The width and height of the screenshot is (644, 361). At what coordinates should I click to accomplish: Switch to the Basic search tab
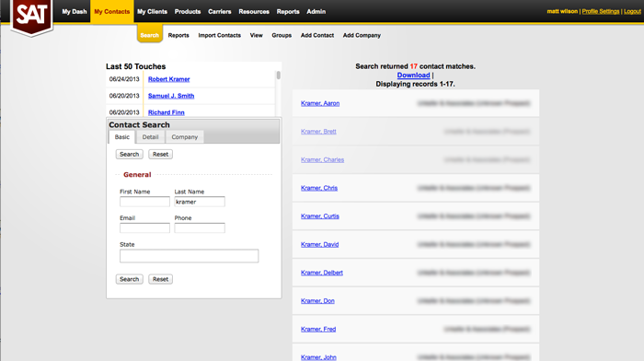[x=122, y=137]
